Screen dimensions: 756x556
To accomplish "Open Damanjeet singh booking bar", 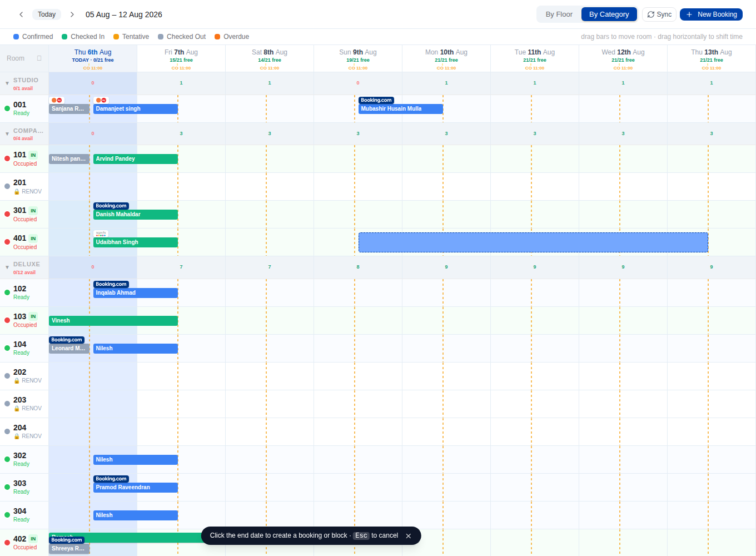I will [x=136, y=109].
